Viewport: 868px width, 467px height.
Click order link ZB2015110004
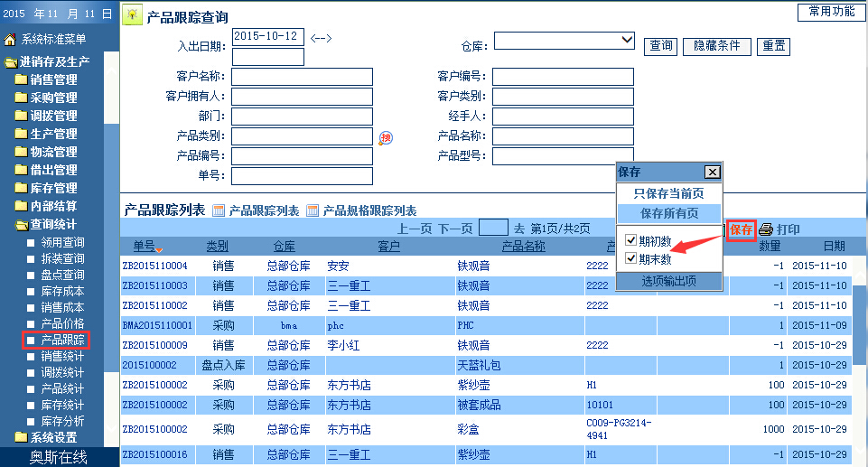tap(154, 266)
